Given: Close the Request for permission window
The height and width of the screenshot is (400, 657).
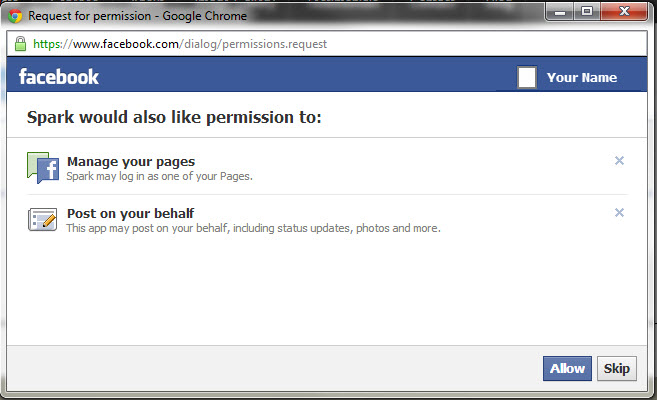Looking at the screenshot, I should coord(624,12).
